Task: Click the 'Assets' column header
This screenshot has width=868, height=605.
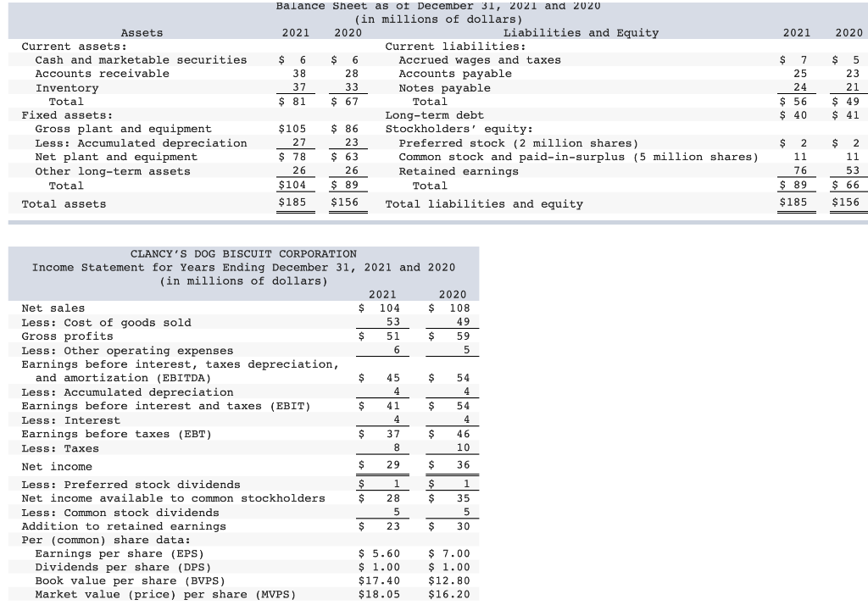Action: click(142, 33)
